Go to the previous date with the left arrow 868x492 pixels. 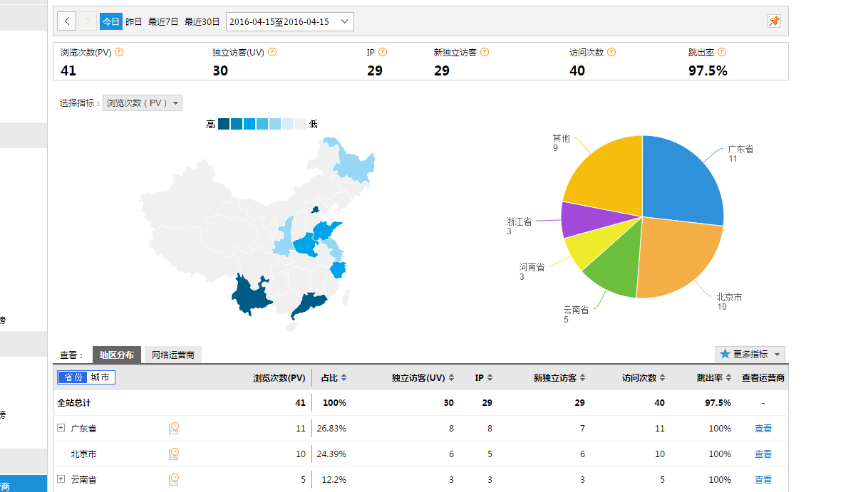coord(66,21)
